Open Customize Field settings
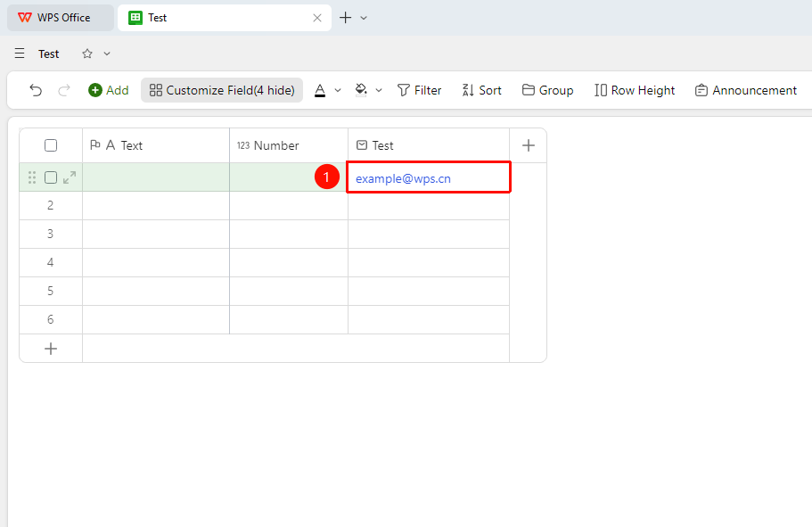This screenshot has width=812, height=527. (222, 90)
